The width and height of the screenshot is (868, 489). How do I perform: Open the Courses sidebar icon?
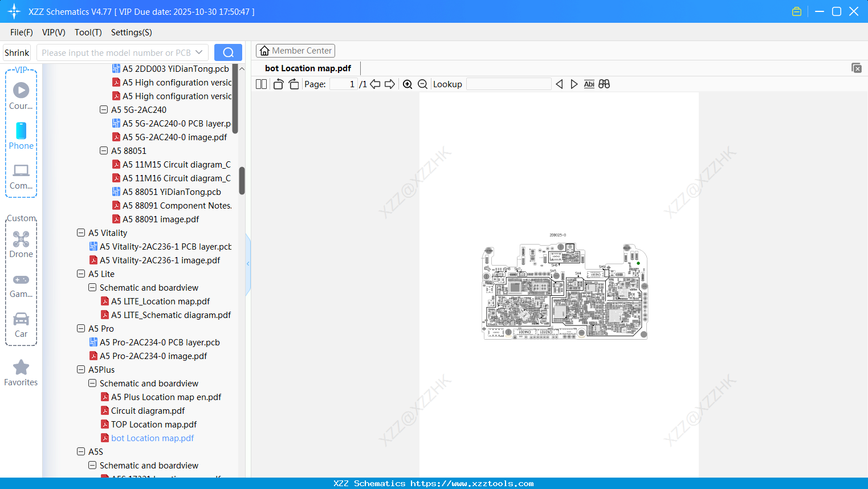point(21,96)
